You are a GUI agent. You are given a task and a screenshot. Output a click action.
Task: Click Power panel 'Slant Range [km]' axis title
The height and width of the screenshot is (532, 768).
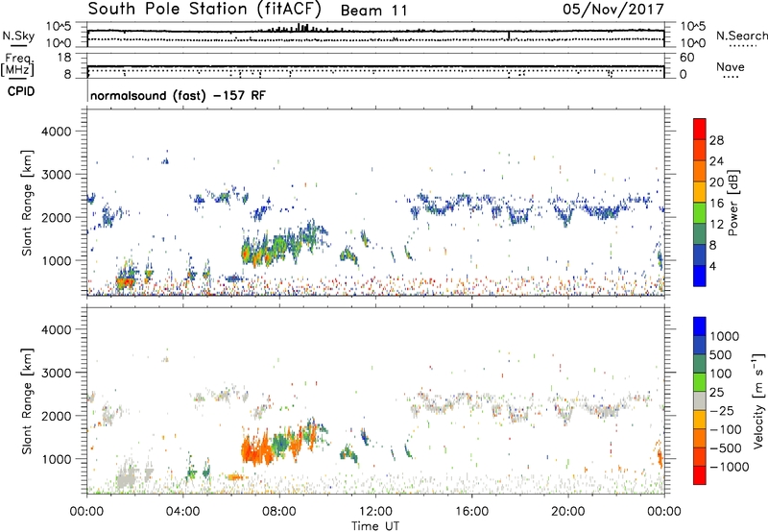pos(27,203)
